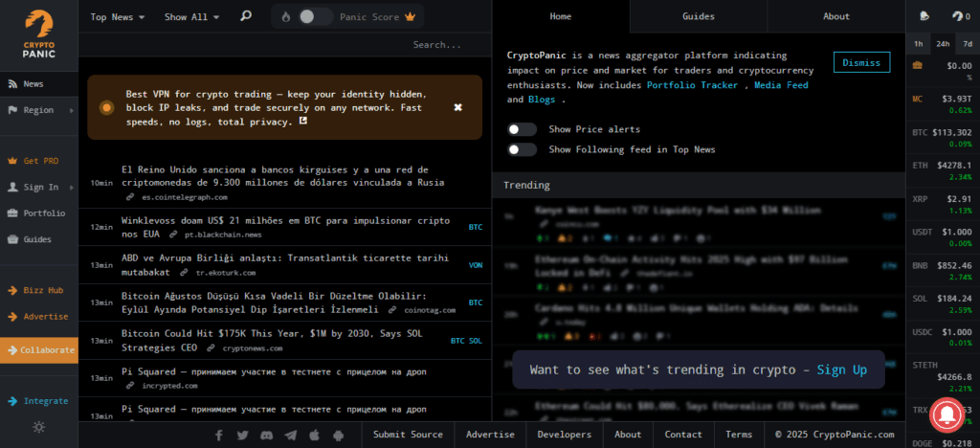Screen dimensions: 980x448
Task: Open the Portfolio Tracker link
Action: [692, 85]
